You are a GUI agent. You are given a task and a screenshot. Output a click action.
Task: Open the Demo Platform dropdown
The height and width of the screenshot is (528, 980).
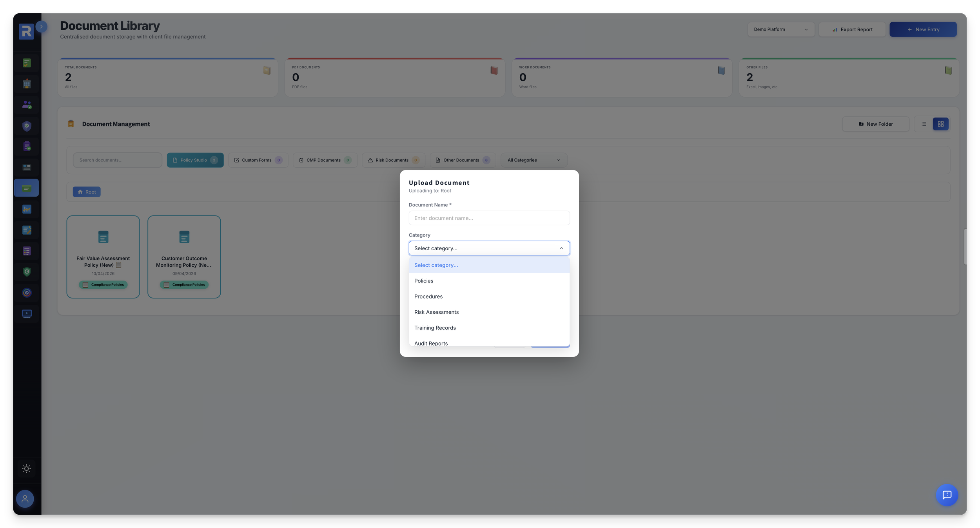point(780,29)
